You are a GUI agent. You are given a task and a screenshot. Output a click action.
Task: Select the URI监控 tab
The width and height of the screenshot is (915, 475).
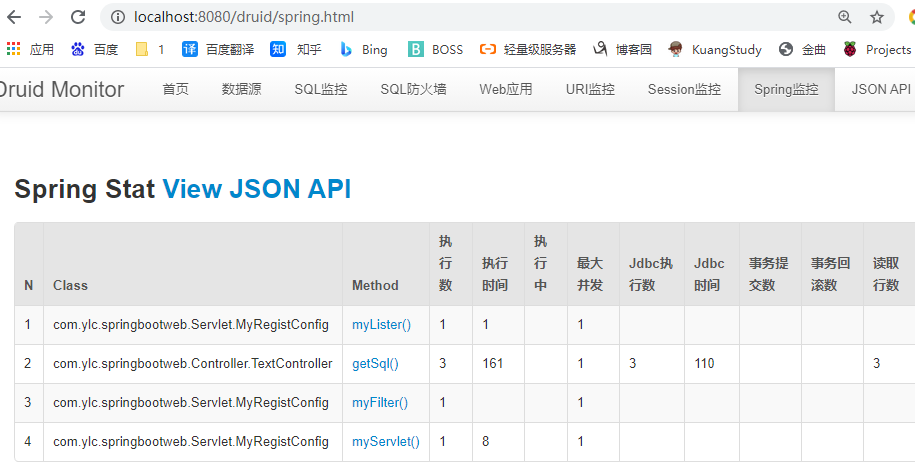click(590, 89)
